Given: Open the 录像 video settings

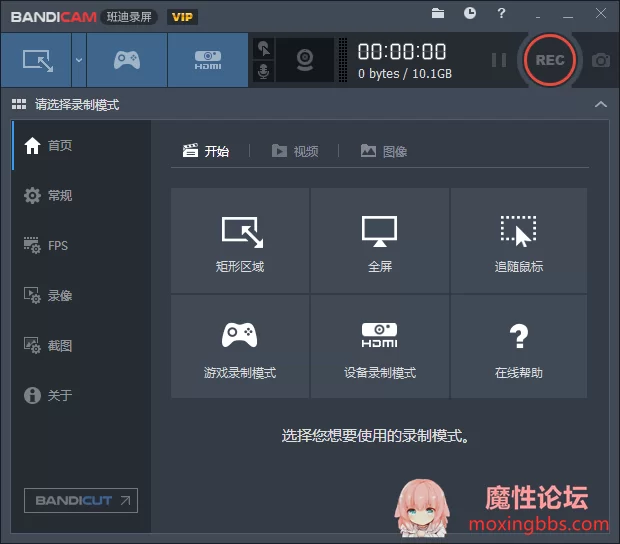Looking at the screenshot, I should [81, 295].
